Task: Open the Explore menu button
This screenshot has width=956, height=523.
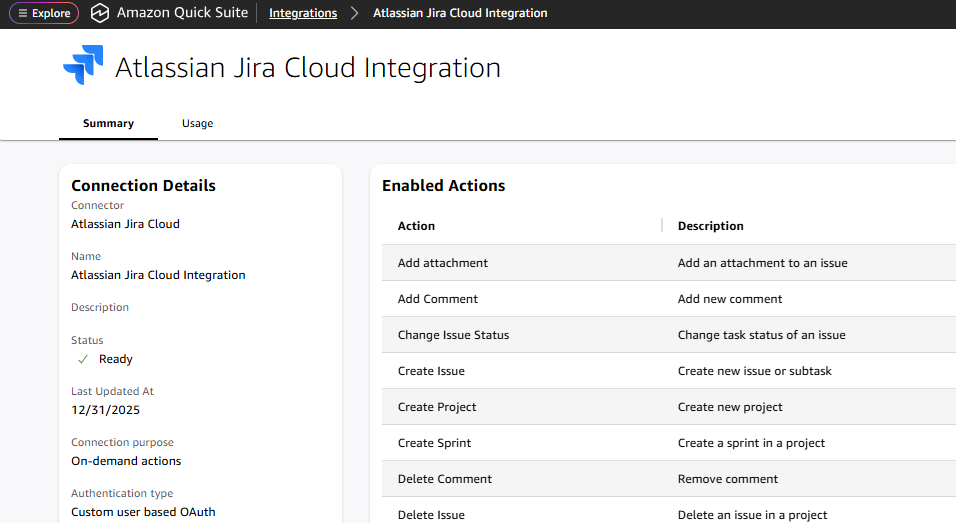Action: tap(44, 14)
